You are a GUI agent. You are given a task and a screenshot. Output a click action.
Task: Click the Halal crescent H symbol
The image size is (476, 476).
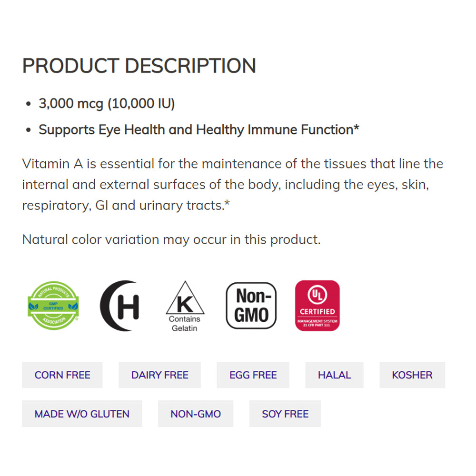120,306
